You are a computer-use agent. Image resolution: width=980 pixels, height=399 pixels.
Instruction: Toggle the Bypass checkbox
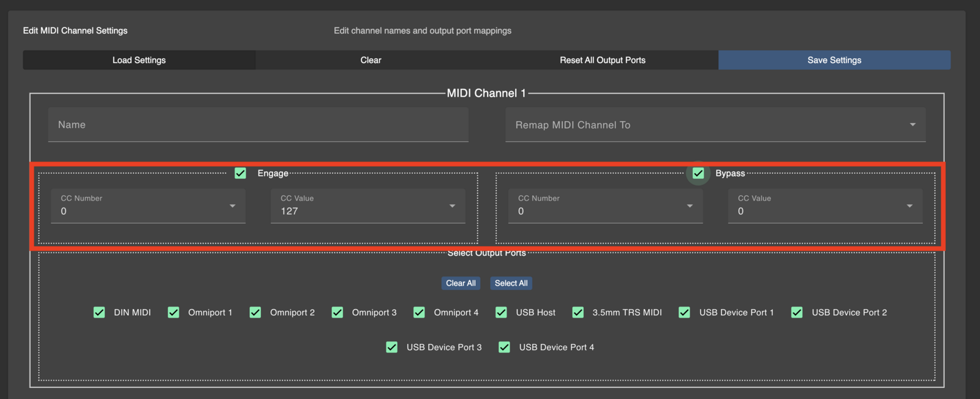tap(698, 174)
